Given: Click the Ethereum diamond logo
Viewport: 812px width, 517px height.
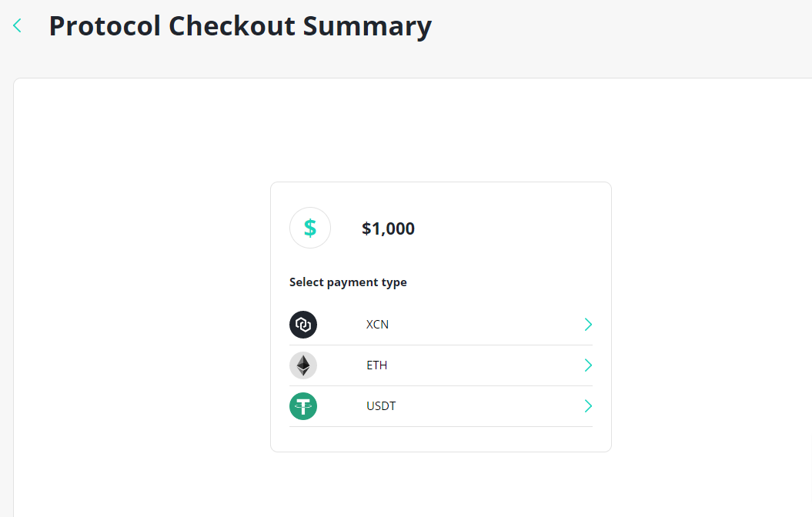Looking at the screenshot, I should [303, 365].
